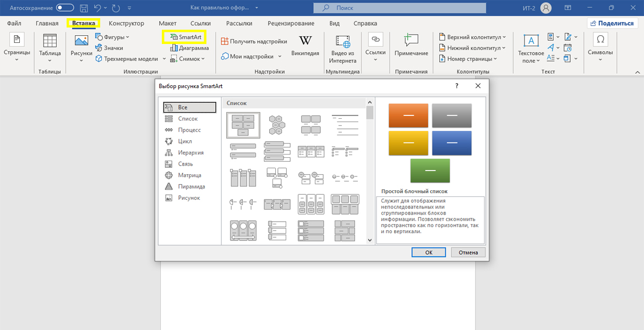This screenshot has width=644, height=330.
Task: Open Получить надстройки add-ins store
Action: click(x=254, y=41)
